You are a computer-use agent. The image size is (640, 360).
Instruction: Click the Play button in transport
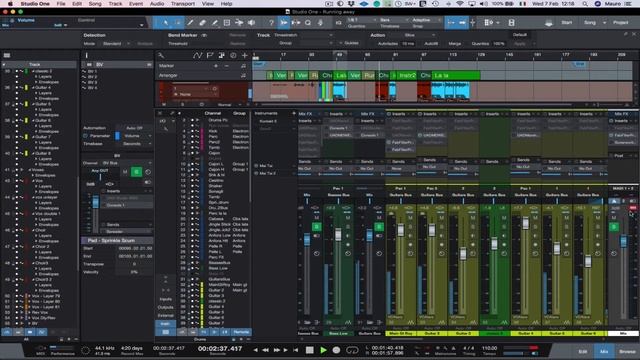pyautogui.click(x=323, y=350)
